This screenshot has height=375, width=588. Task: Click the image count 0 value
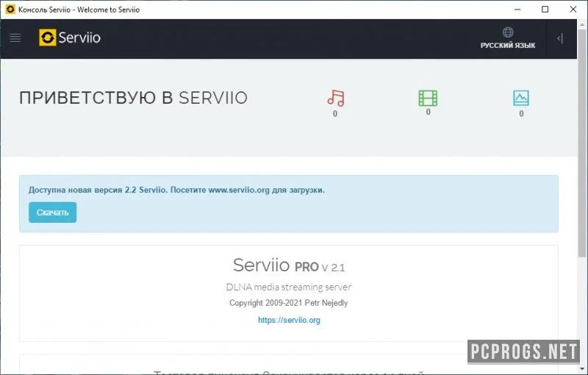pyautogui.click(x=521, y=114)
